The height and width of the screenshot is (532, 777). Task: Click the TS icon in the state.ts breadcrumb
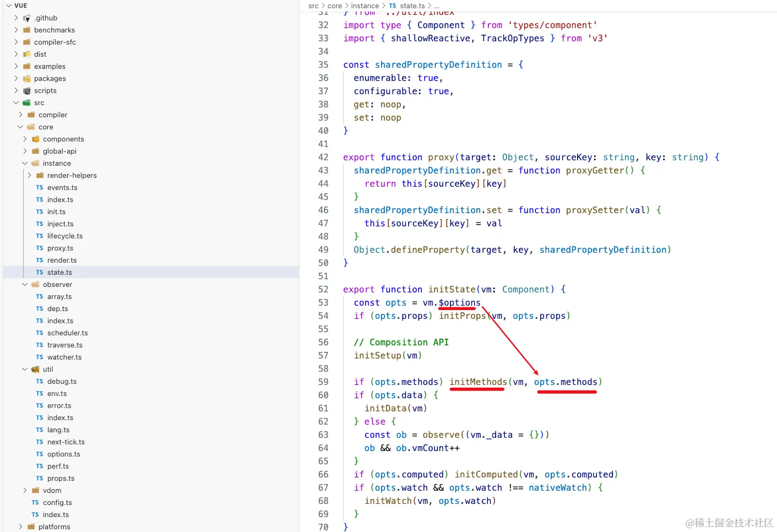393,6
